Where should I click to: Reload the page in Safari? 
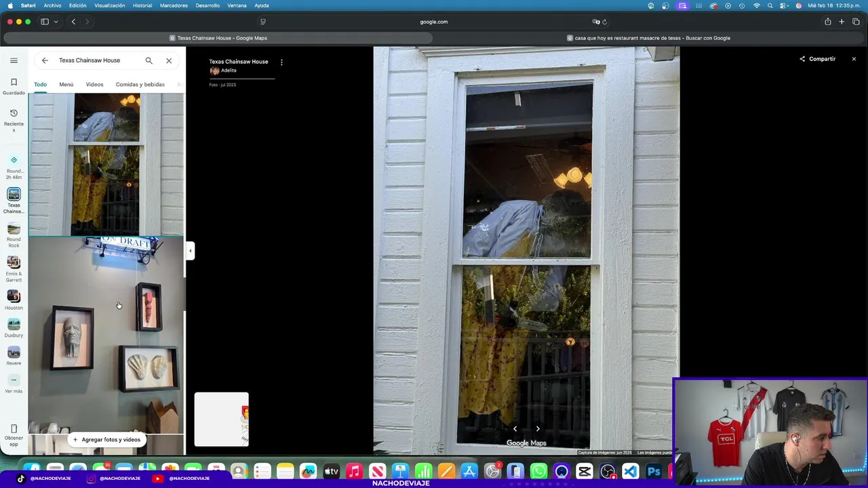click(x=604, y=22)
